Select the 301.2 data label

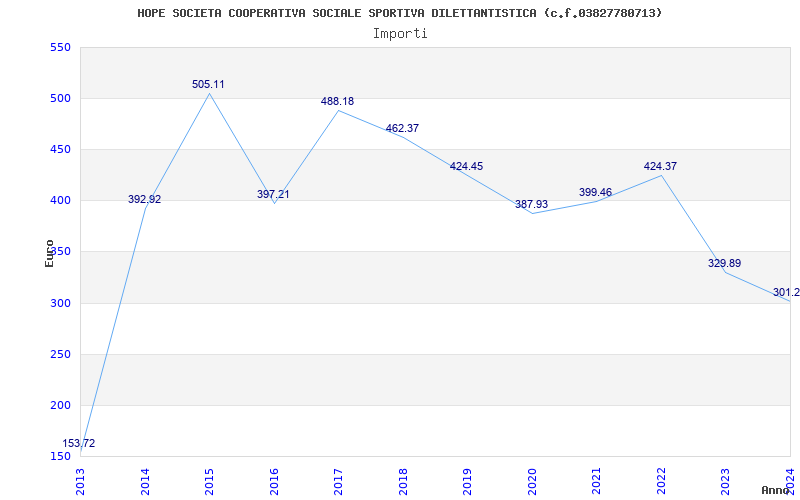click(x=786, y=292)
